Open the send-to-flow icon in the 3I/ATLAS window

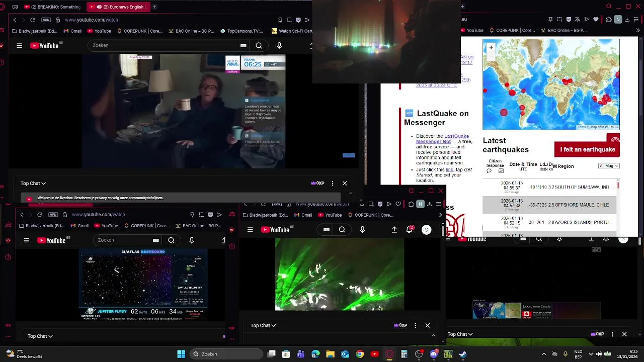click(219, 215)
